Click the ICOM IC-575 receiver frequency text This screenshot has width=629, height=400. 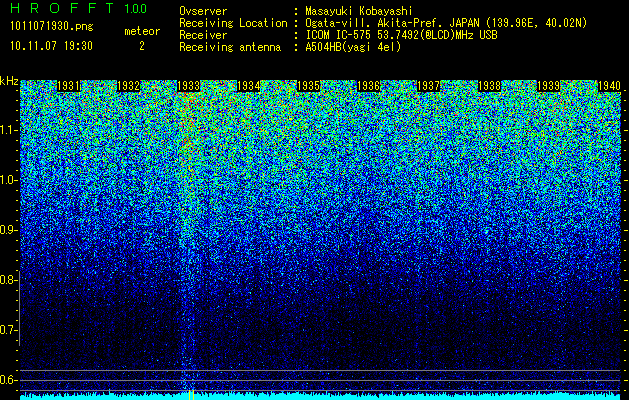tap(401, 35)
